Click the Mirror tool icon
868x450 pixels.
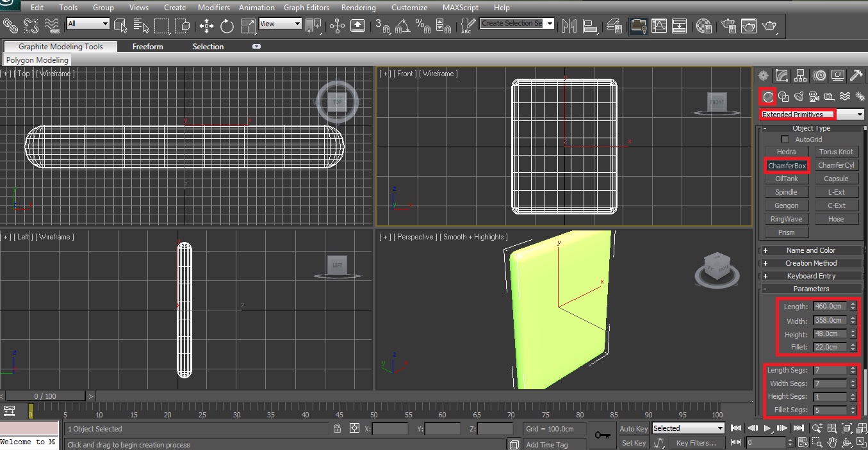tap(568, 26)
